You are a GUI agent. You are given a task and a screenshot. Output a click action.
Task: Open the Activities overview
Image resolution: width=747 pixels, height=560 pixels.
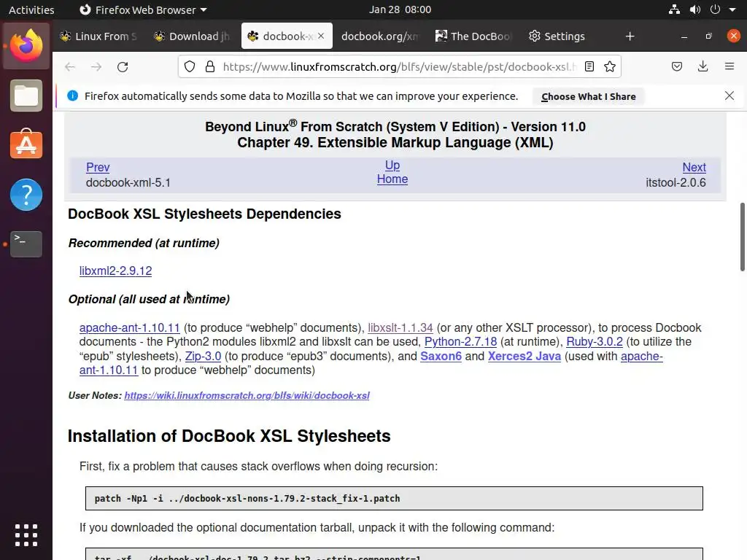[x=31, y=9]
